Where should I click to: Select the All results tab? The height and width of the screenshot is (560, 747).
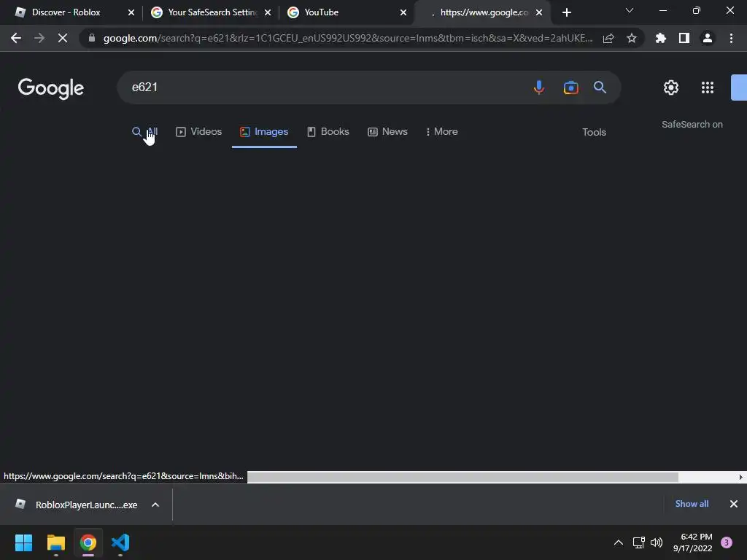pos(145,131)
